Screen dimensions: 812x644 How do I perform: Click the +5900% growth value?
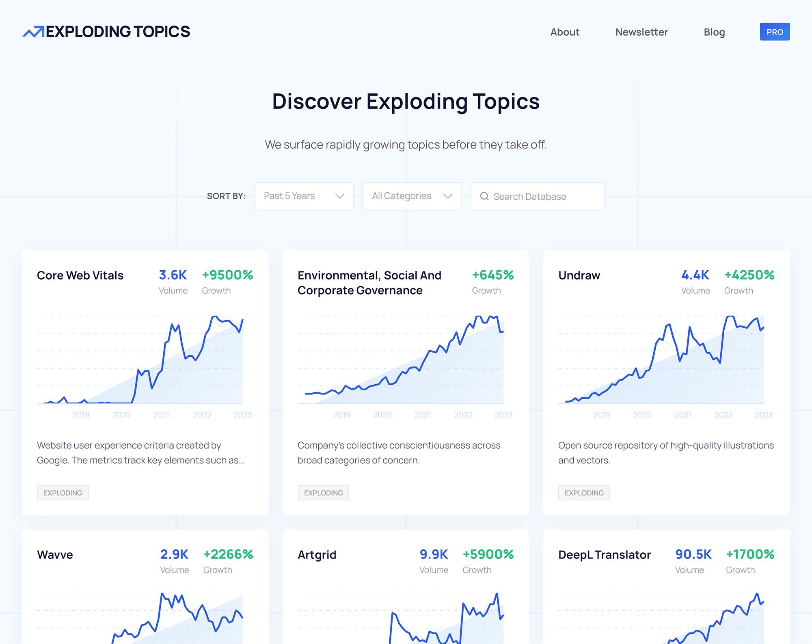pyautogui.click(x=488, y=554)
